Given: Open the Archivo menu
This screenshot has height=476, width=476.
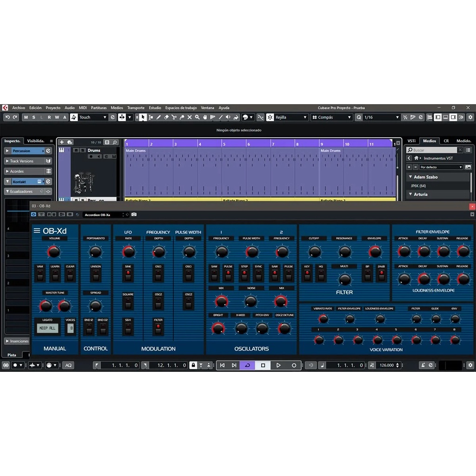Looking at the screenshot, I should tap(19, 108).
